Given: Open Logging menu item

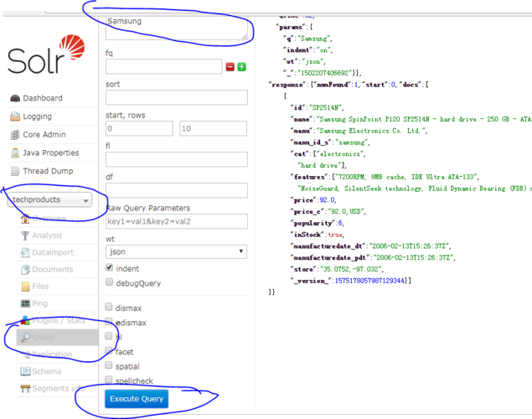Looking at the screenshot, I should (38, 116).
